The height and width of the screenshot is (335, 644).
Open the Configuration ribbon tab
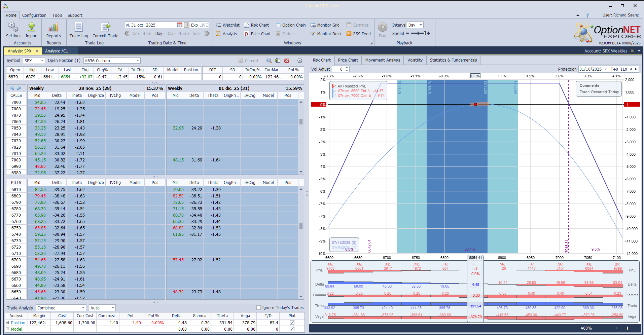click(34, 15)
